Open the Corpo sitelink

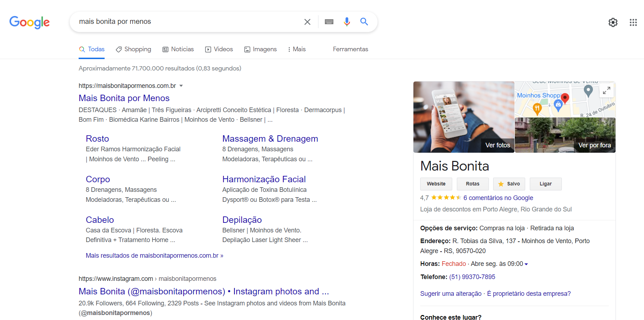[98, 179]
